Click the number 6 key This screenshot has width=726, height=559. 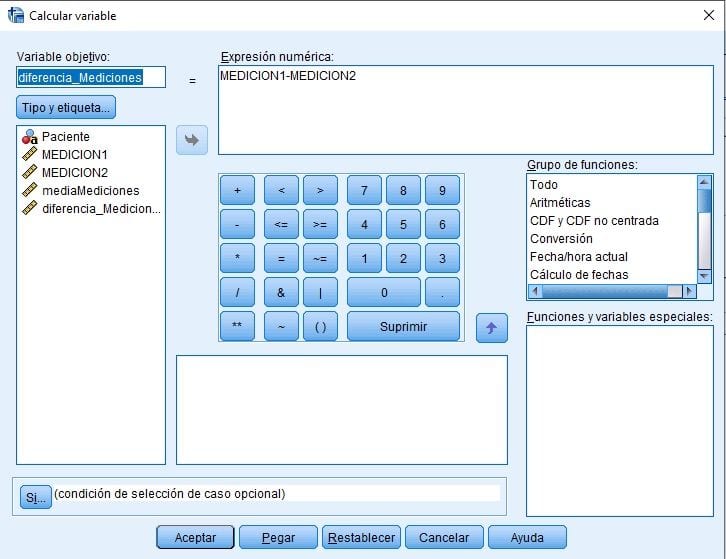(442, 225)
